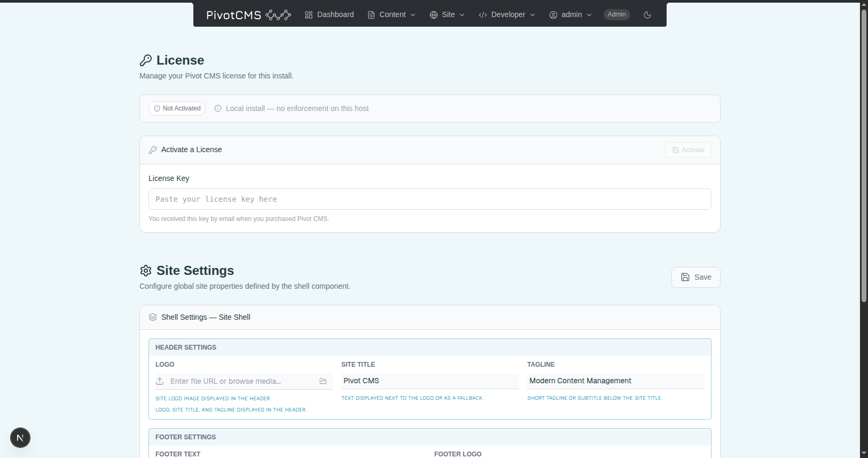Open the Content menu
This screenshot has width=868, height=458.
point(392,14)
